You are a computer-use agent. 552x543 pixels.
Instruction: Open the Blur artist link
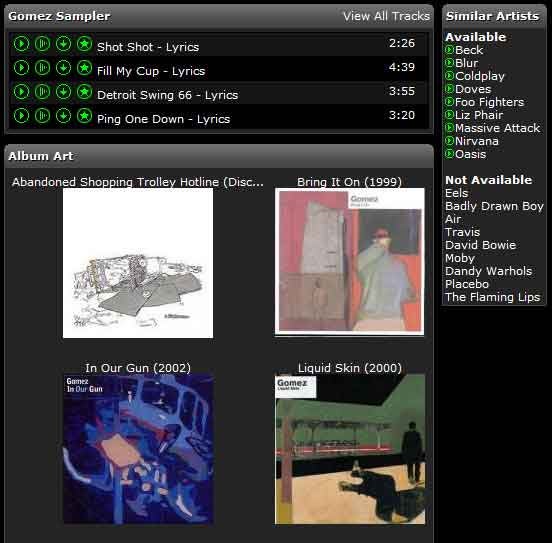click(x=466, y=63)
